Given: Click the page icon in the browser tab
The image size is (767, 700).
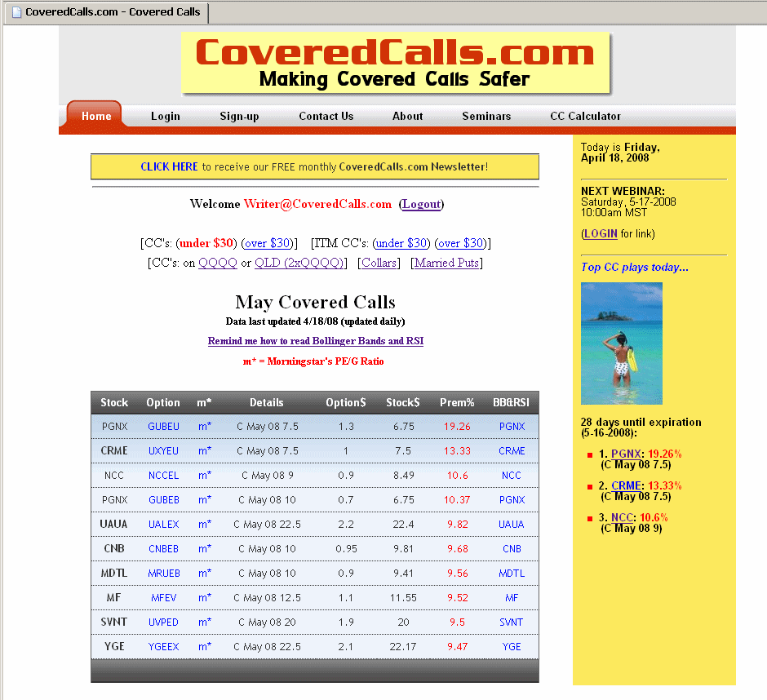Looking at the screenshot, I should [16, 11].
